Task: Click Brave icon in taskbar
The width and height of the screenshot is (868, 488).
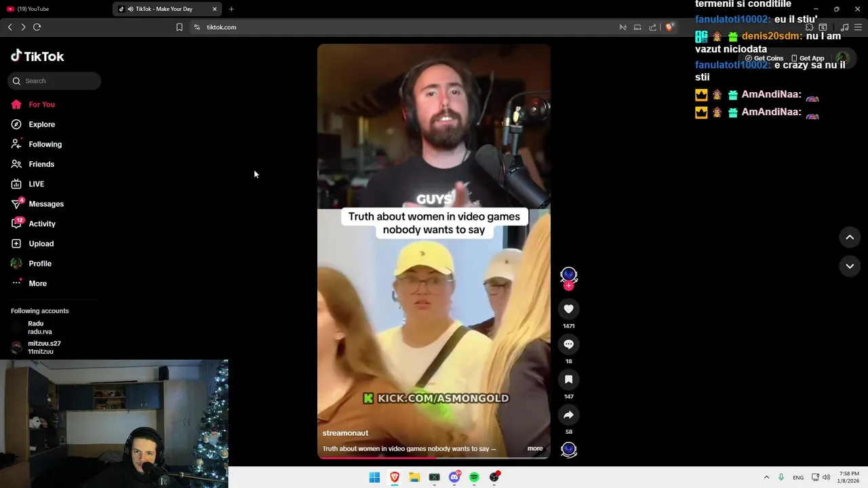Action: click(394, 477)
